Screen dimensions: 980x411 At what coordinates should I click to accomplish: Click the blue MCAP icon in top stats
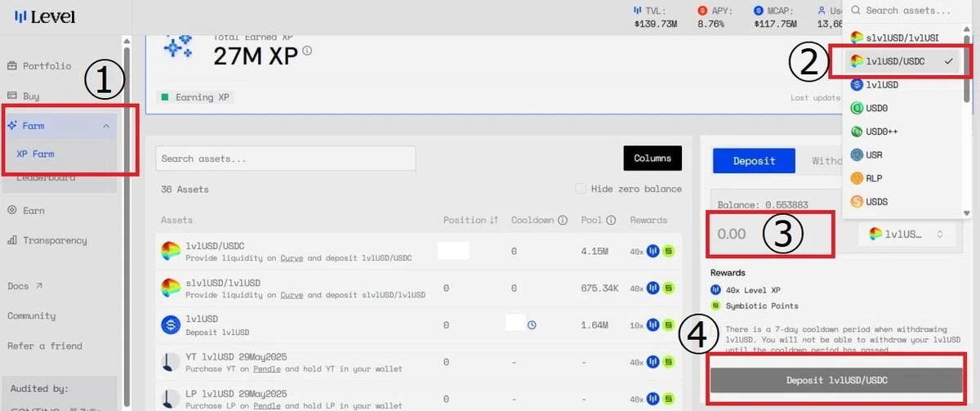pyautogui.click(x=759, y=11)
